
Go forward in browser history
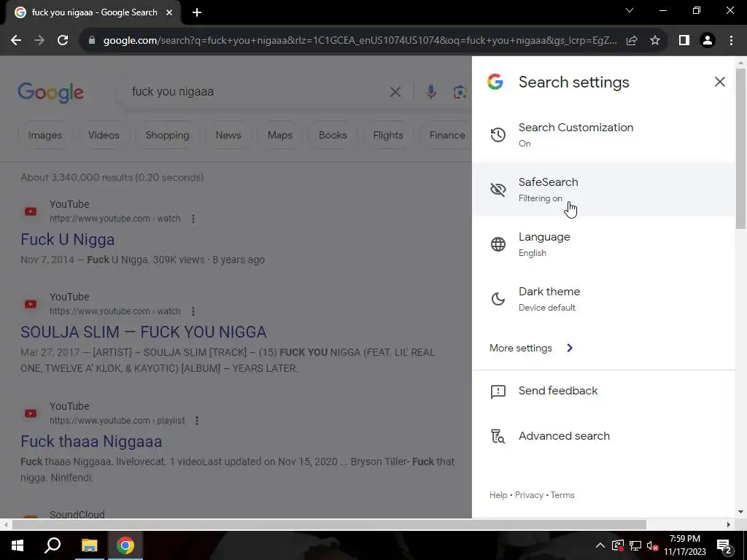(39, 41)
